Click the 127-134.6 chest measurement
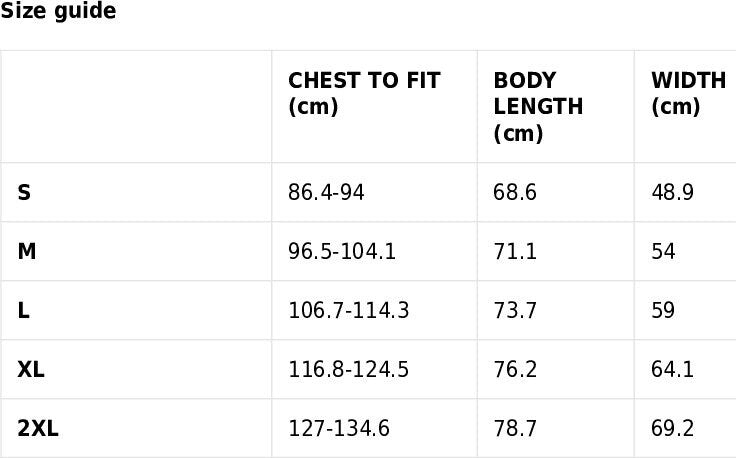The image size is (736, 458). coord(338,429)
